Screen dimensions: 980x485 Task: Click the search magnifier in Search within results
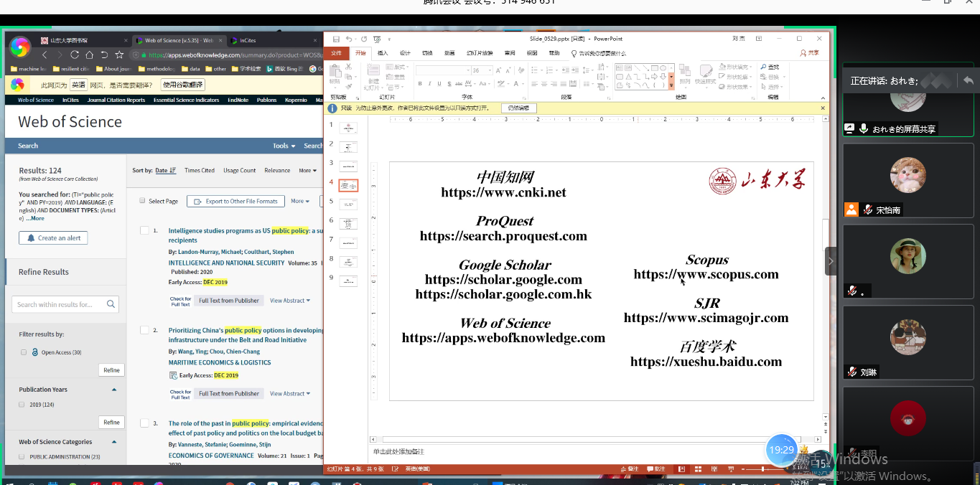click(x=111, y=304)
